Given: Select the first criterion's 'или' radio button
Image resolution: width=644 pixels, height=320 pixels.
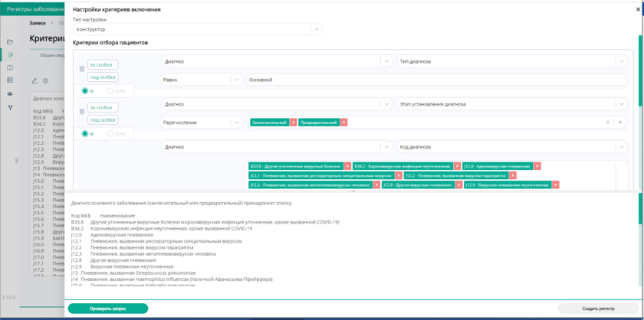Looking at the screenshot, I should tap(110, 91).
